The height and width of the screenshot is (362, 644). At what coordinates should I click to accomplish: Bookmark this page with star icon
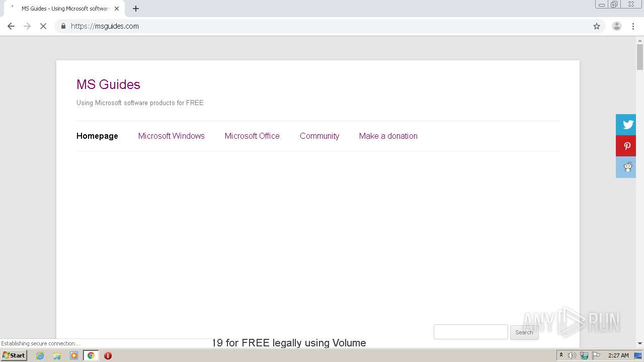pyautogui.click(x=597, y=26)
